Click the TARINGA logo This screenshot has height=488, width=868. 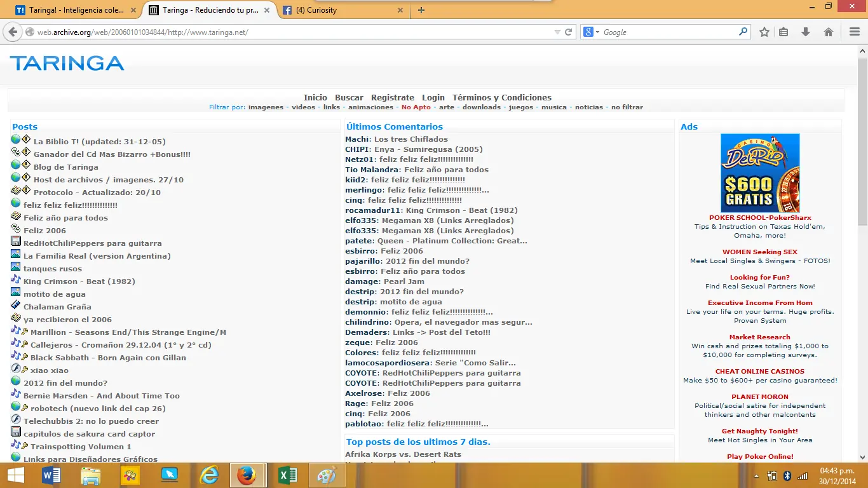67,63
